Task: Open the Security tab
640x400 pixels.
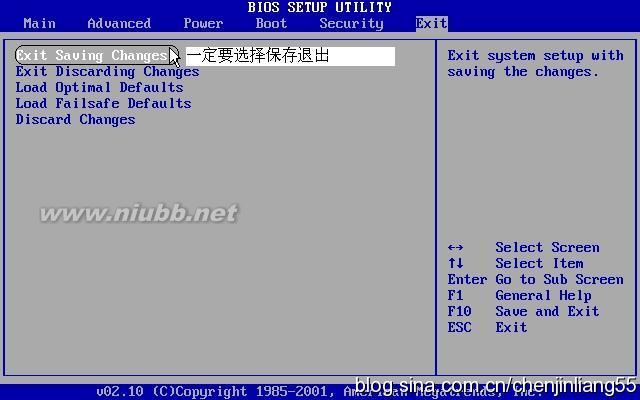Action: tap(351, 23)
